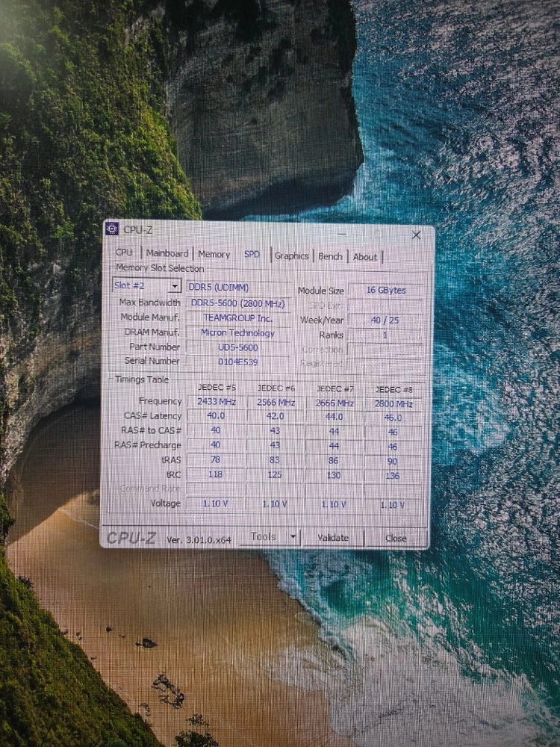
Task: Click the tRC value 118
Action: (x=215, y=474)
